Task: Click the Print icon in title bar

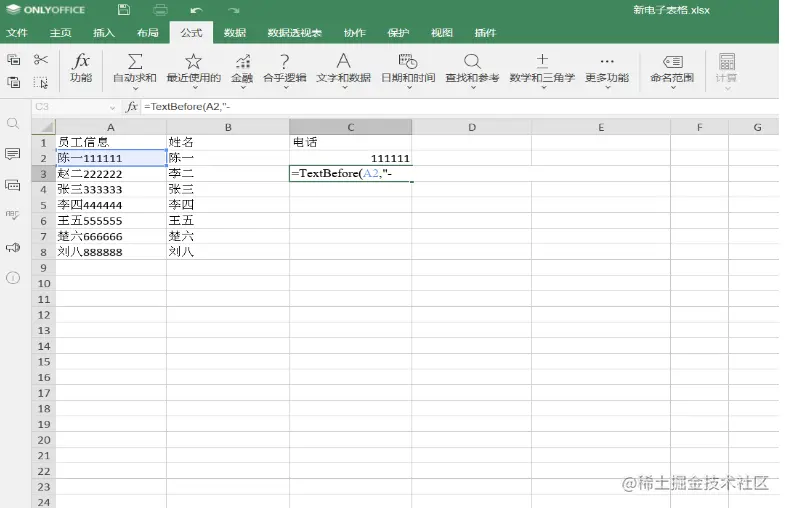Action: [160, 10]
